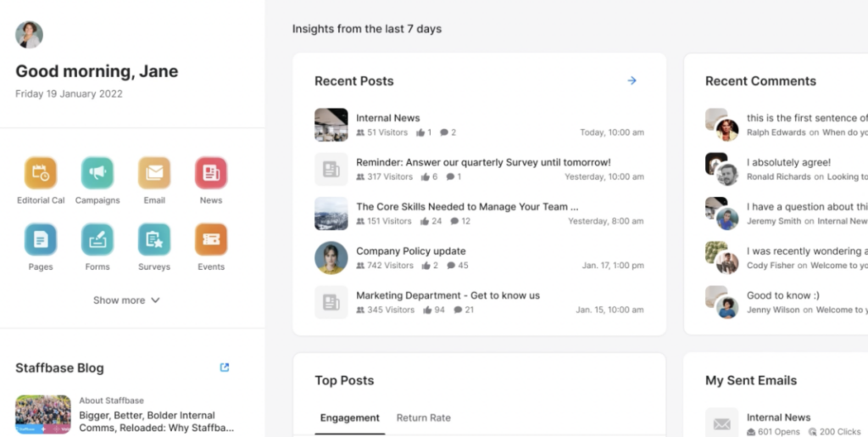Click Ralph Edwards' comment avatar
This screenshot has width=868, height=437.
pyautogui.click(x=726, y=130)
